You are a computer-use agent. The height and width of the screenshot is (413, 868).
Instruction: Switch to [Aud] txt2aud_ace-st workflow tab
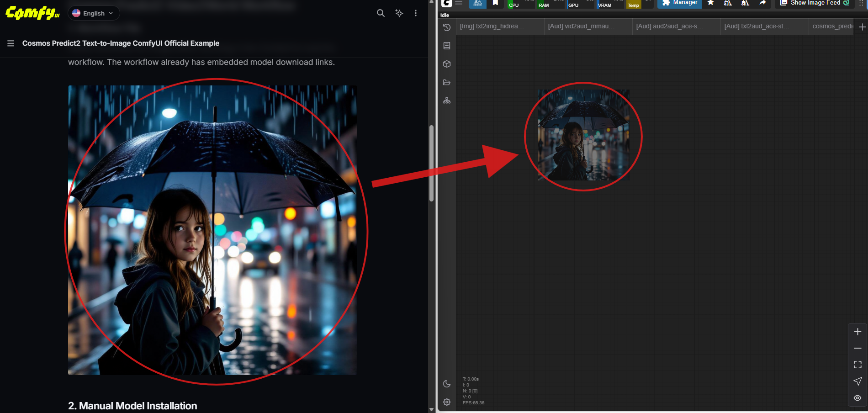tap(764, 26)
